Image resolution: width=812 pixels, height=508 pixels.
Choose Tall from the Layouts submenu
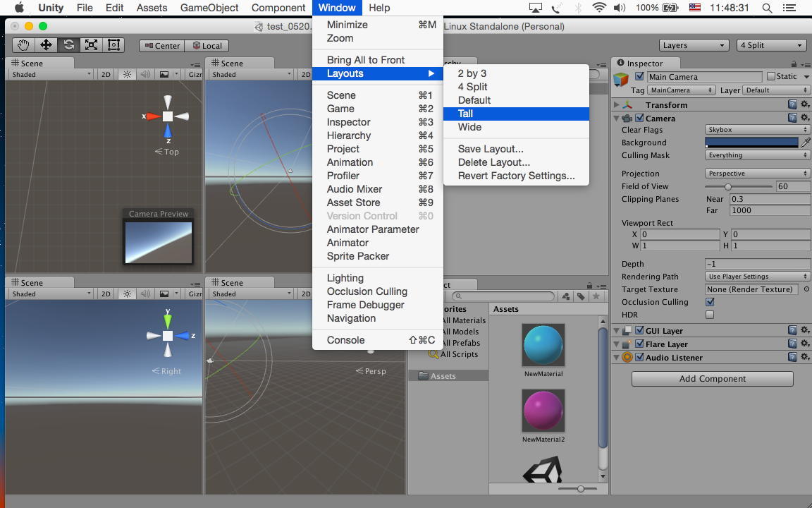(x=465, y=114)
